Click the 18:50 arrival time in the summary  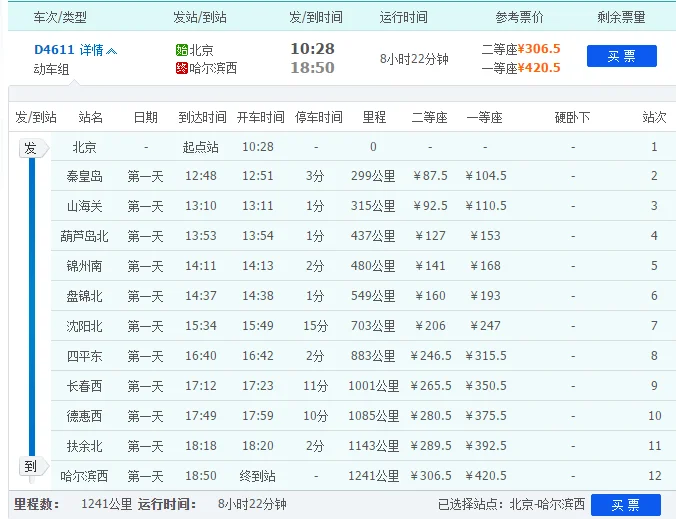pos(313,68)
